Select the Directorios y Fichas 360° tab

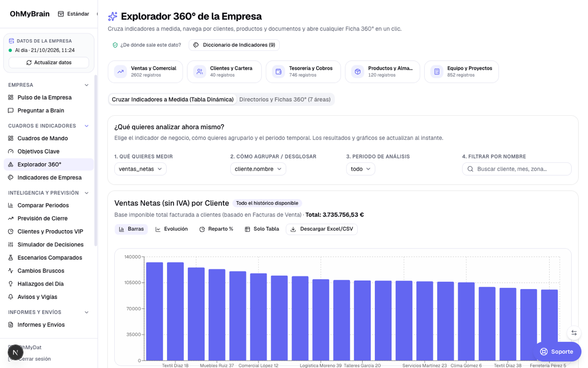tap(285, 100)
